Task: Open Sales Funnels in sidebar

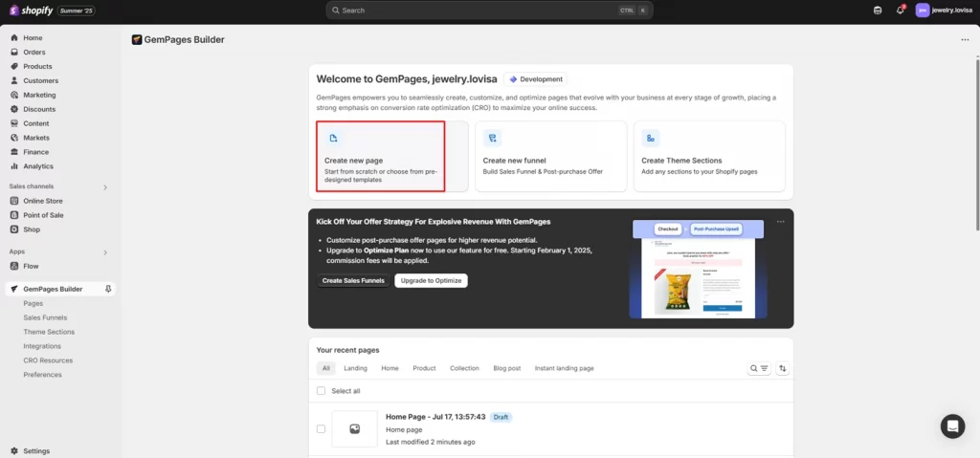Action: pos(45,317)
